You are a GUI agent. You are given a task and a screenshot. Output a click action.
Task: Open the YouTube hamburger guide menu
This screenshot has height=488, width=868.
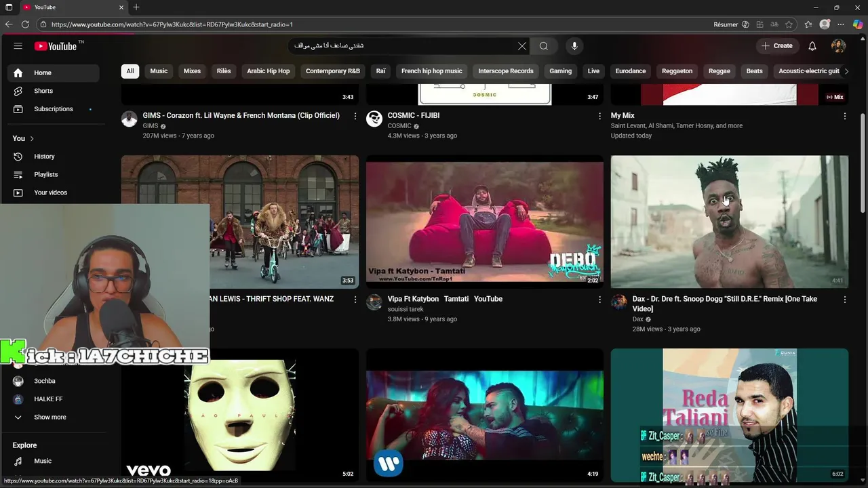[18, 46]
